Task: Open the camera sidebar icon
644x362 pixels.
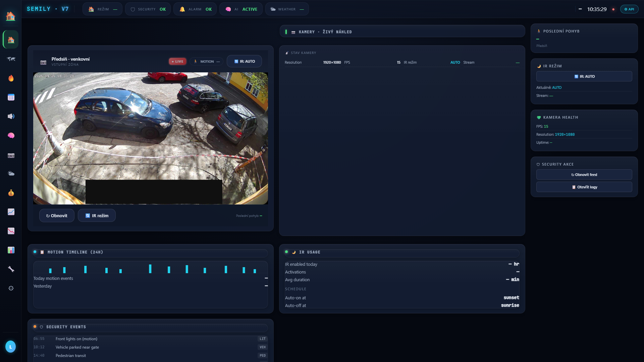Action: [x=11, y=156]
